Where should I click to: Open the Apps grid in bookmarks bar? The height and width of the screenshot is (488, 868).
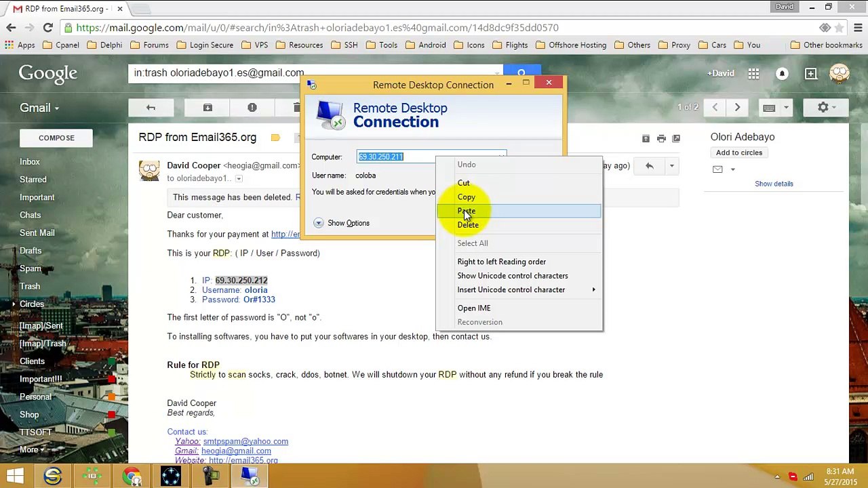tap(20, 45)
